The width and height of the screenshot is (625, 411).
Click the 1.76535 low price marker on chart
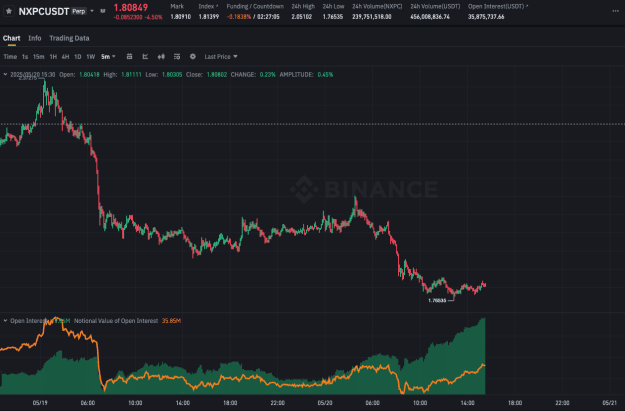(437, 300)
